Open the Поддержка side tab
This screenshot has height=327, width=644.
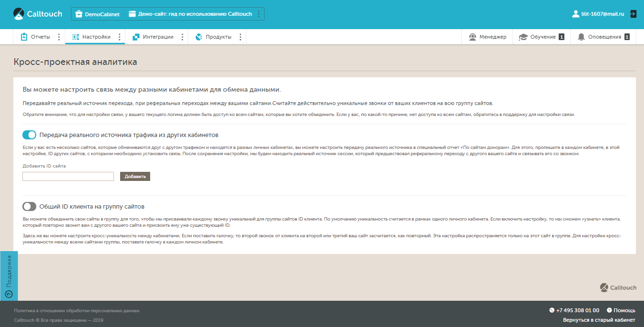pos(9,276)
